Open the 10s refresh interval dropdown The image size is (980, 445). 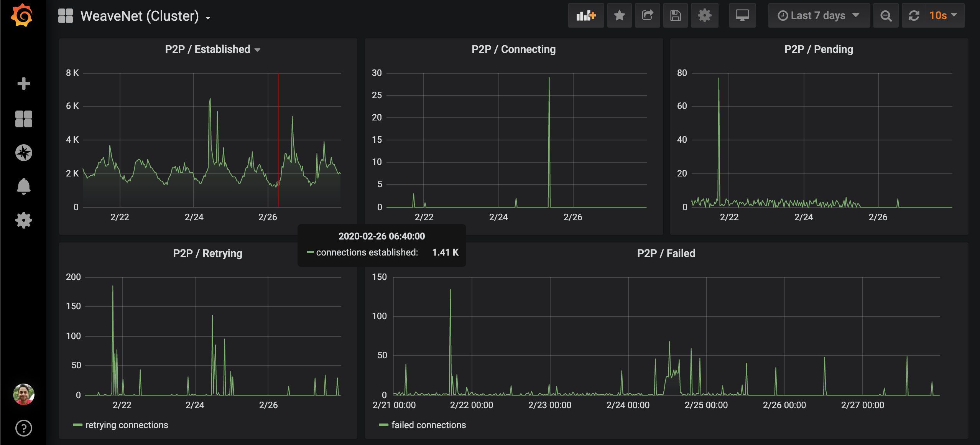pyautogui.click(x=944, y=16)
